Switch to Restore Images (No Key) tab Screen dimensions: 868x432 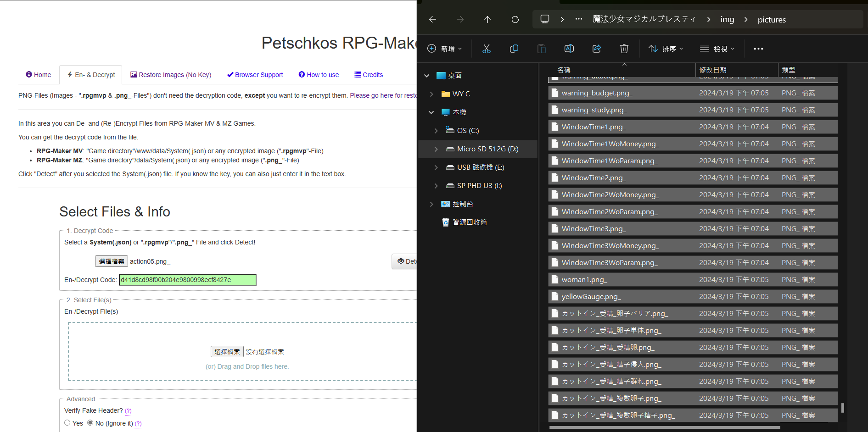[x=171, y=75]
